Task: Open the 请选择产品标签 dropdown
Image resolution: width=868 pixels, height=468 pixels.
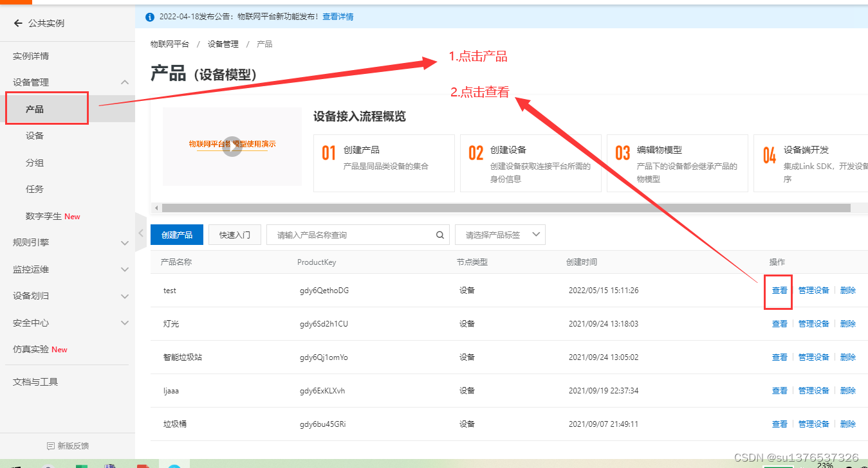Action: click(x=500, y=235)
